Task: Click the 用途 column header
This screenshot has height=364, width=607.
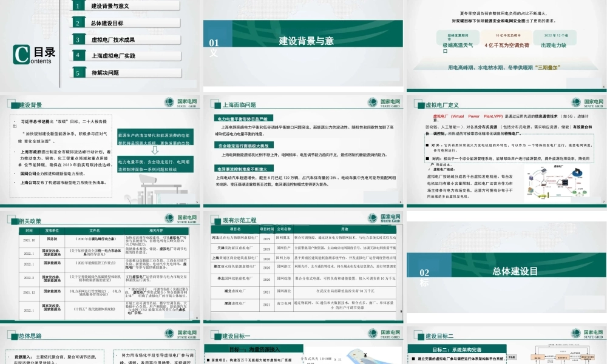Action: click(345, 229)
